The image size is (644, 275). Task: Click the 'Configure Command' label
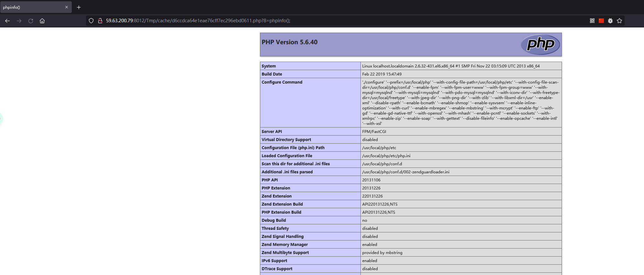(282, 82)
